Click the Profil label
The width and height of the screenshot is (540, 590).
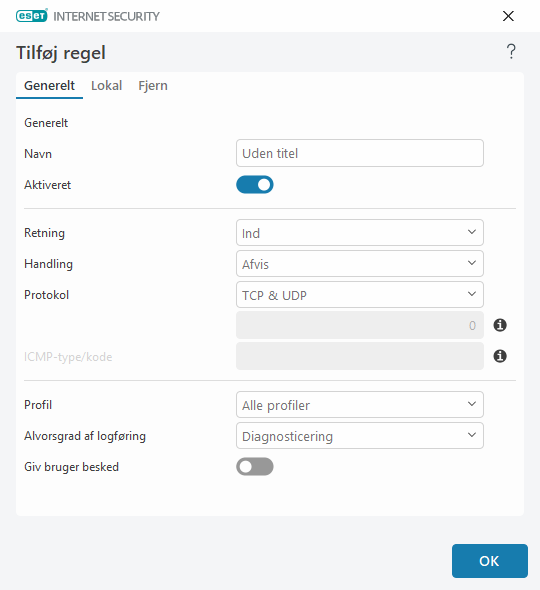(38, 405)
